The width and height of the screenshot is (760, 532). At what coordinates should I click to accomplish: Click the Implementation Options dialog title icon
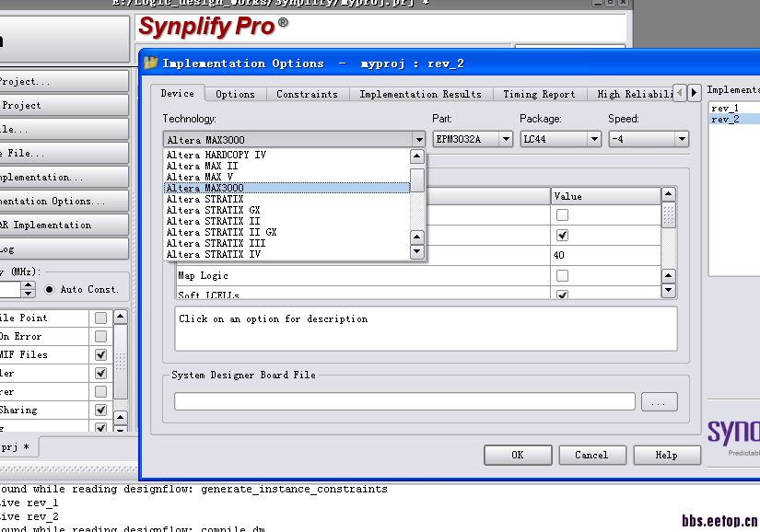151,64
